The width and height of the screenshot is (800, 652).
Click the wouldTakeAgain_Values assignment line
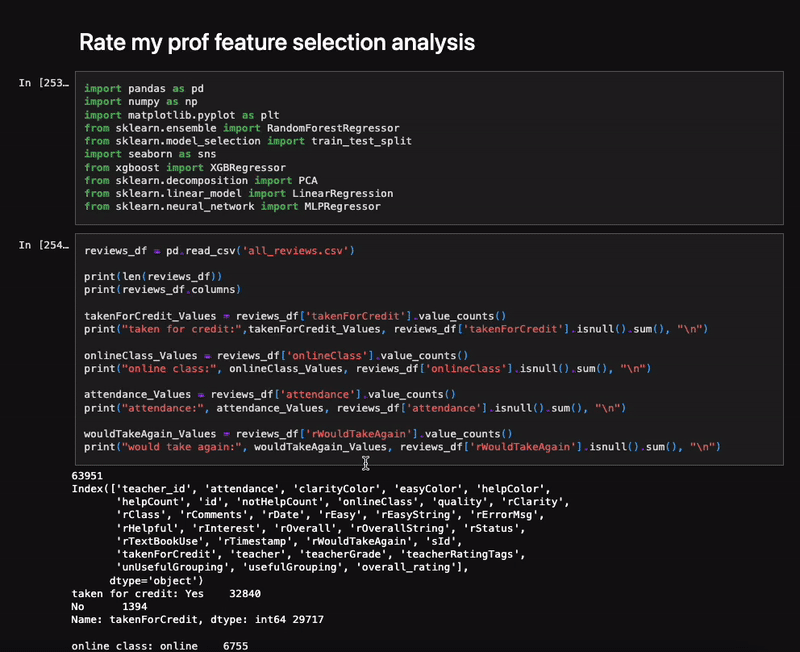pos(298,434)
